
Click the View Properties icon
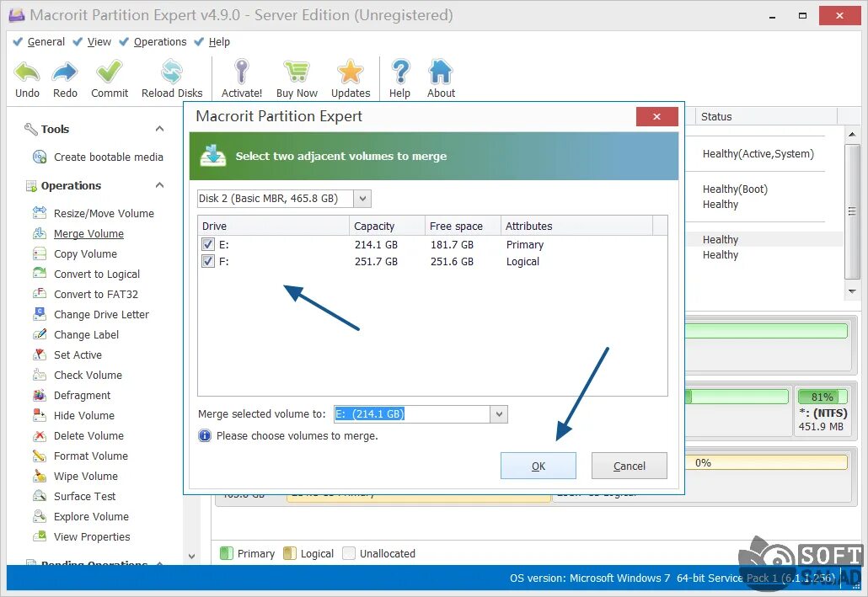pyautogui.click(x=40, y=536)
